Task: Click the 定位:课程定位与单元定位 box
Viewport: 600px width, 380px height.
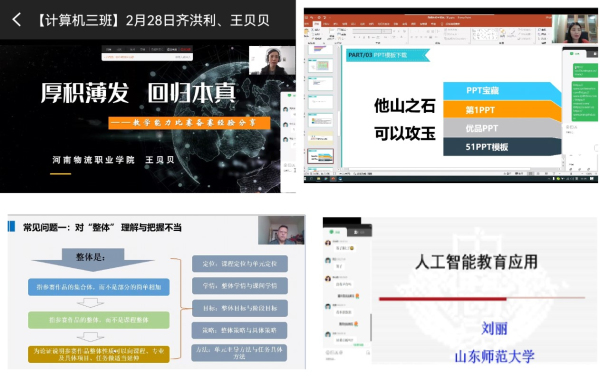Action: click(x=240, y=264)
